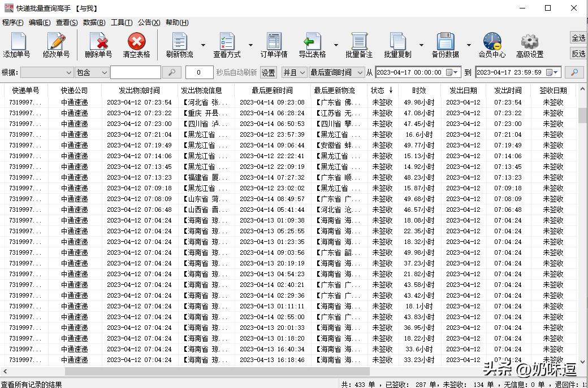Open the 工具(T) menu

[x=121, y=22]
